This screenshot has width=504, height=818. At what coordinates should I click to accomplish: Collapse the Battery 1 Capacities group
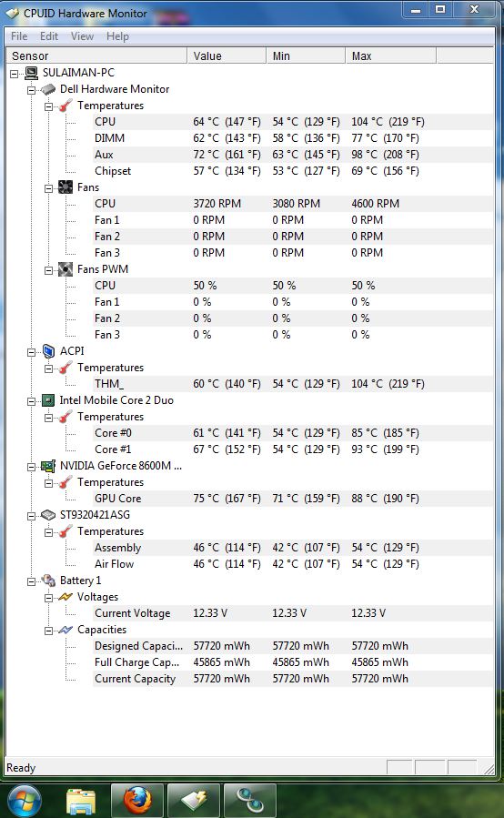pos(48,631)
